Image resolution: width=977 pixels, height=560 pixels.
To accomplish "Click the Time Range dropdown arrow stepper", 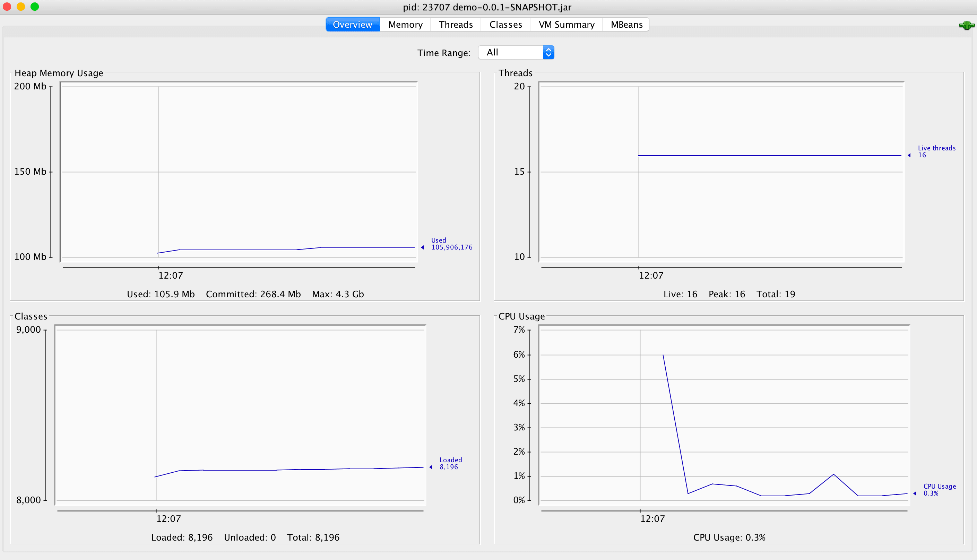I will tap(549, 52).
